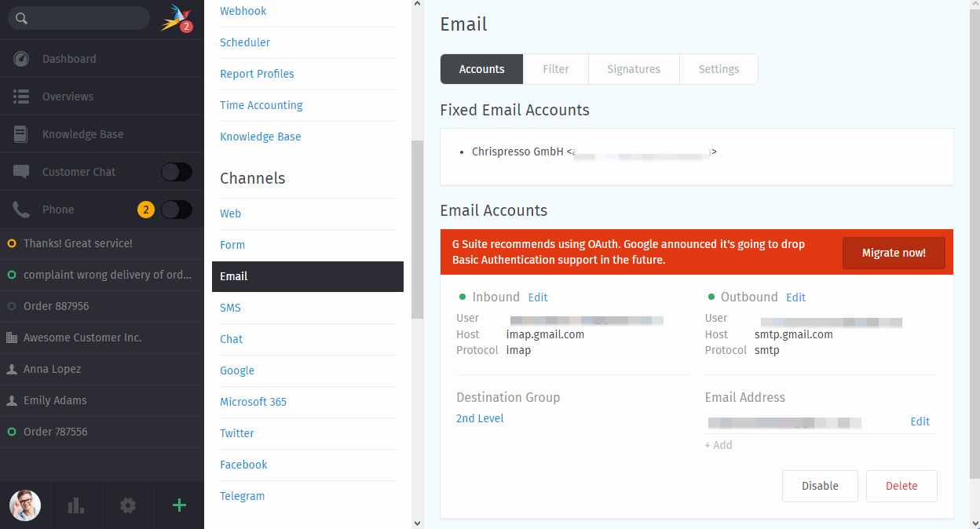
Task: Select the Email channel
Action: 308,276
